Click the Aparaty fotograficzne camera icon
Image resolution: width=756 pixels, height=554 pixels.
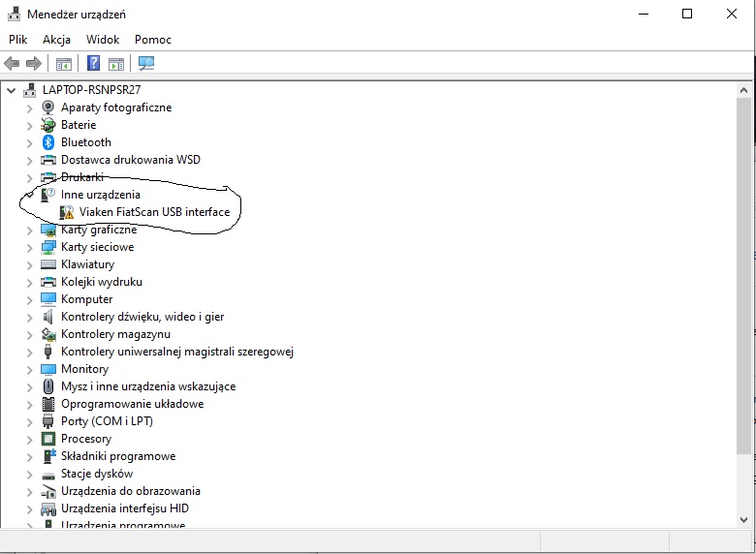click(x=48, y=107)
